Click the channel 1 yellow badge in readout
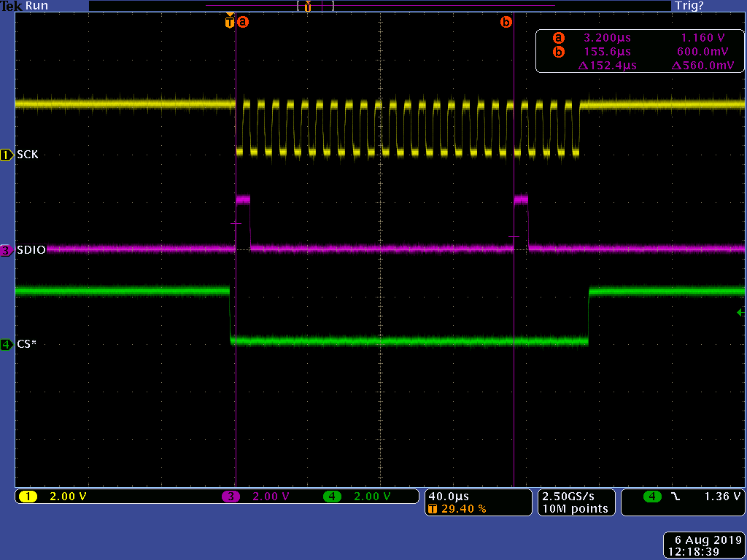Screen dimensions: 747x560 (x=28, y=497)
